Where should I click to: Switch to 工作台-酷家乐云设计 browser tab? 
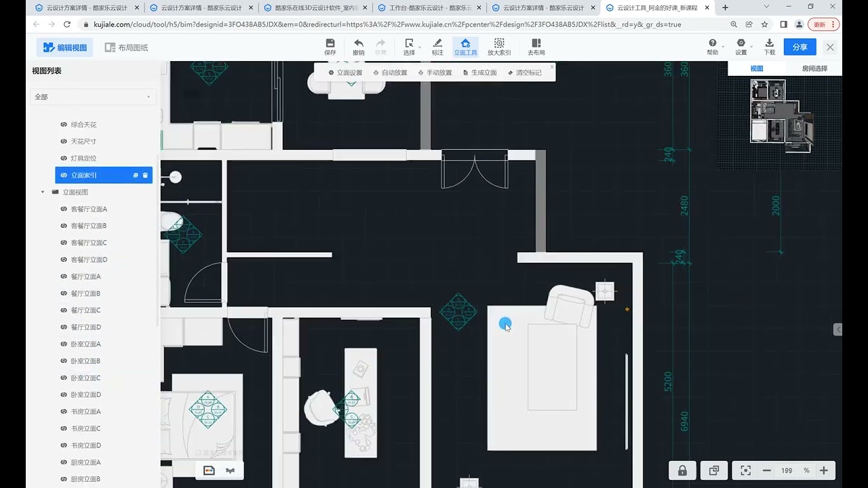(429, 8)
